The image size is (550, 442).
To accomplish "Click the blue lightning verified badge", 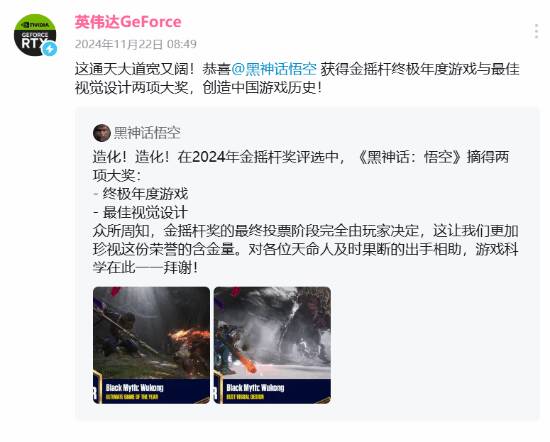I will pos(49,49).
